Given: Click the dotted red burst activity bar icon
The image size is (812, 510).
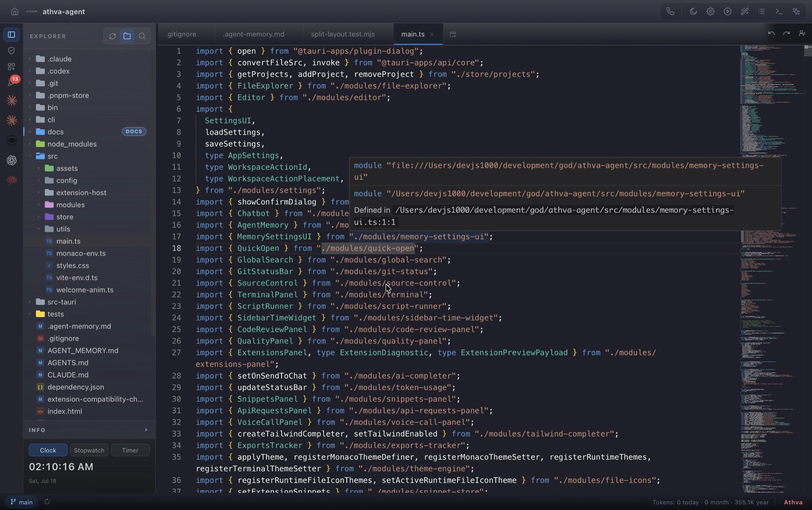Looking at the screenshot, I should [12, 180].
